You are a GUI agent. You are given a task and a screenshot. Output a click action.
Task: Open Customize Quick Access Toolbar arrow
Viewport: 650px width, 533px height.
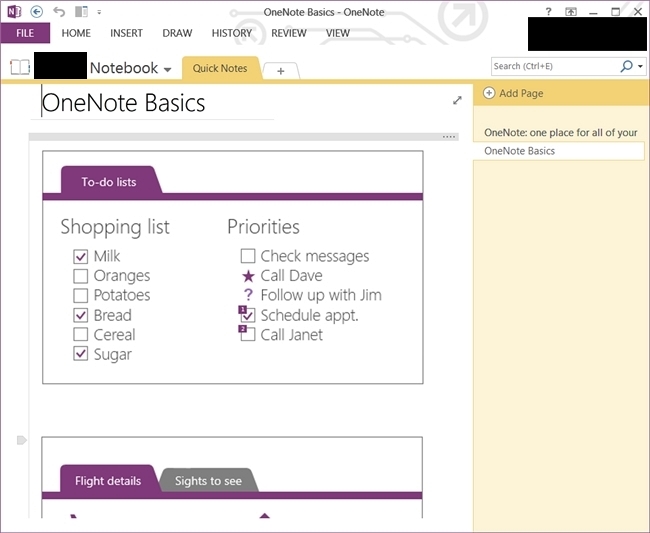[99, 12]
